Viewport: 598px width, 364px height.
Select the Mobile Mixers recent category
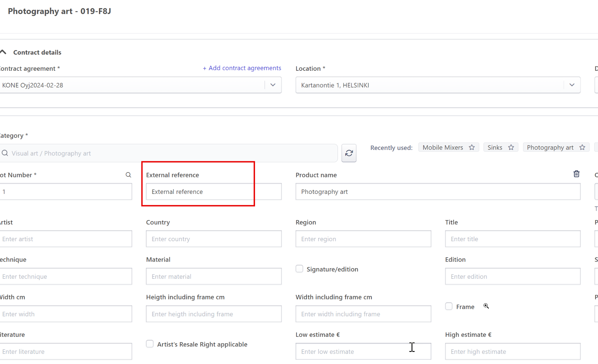click(x=443, y=147)
